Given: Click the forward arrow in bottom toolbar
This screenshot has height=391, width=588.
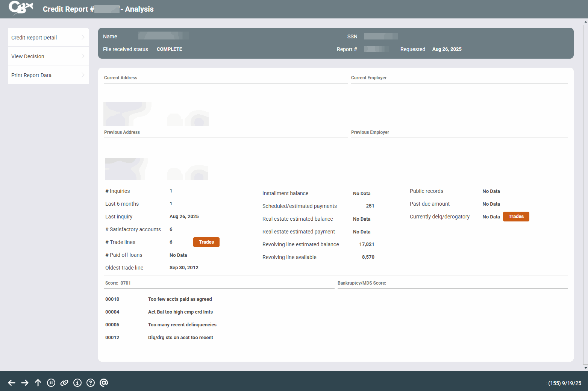Looking at the screenshot, I should pos(25,383).
